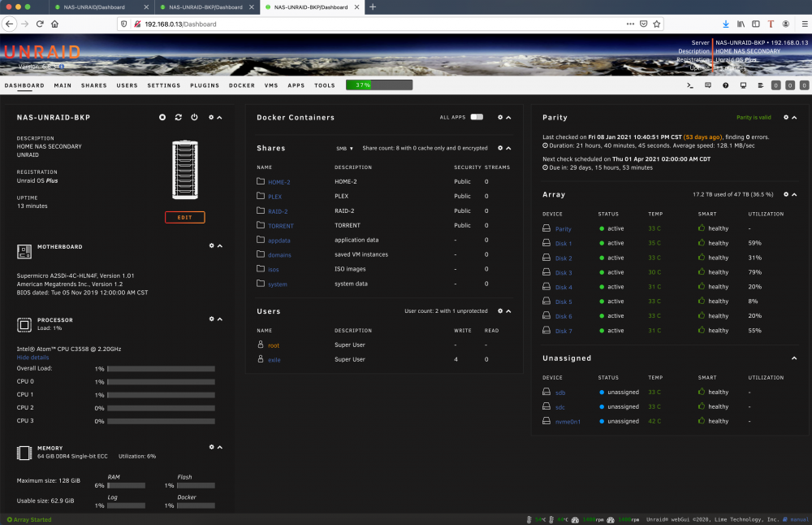Collapse the Processor section chevron

(x=219, y=319)
